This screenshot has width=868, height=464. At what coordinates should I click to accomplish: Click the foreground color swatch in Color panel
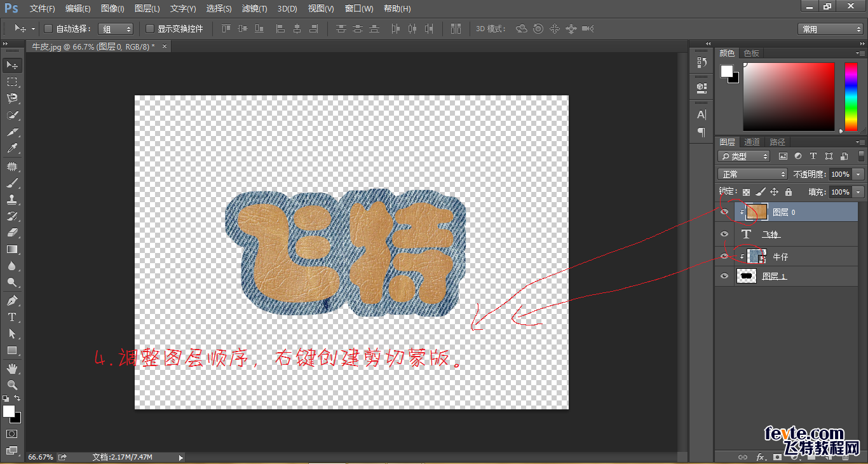pos(726,71)
